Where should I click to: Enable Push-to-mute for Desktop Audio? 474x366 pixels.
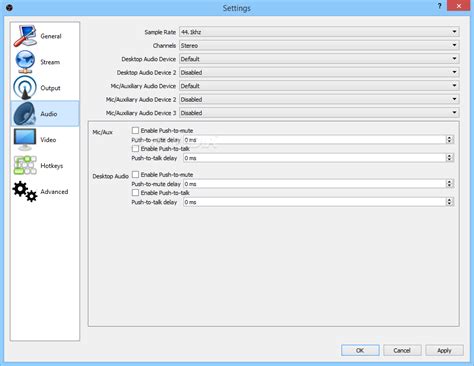coord(135,174)
